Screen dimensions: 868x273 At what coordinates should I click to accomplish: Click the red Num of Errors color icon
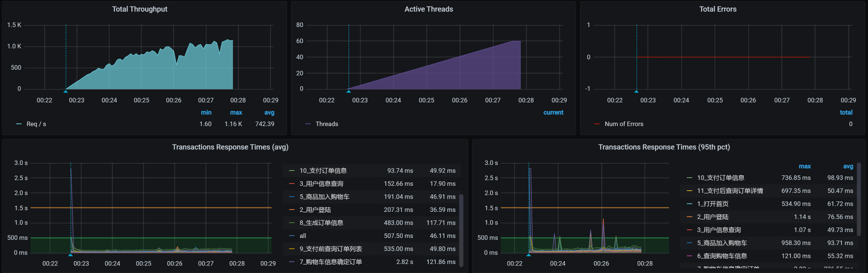tap(597, 124)
